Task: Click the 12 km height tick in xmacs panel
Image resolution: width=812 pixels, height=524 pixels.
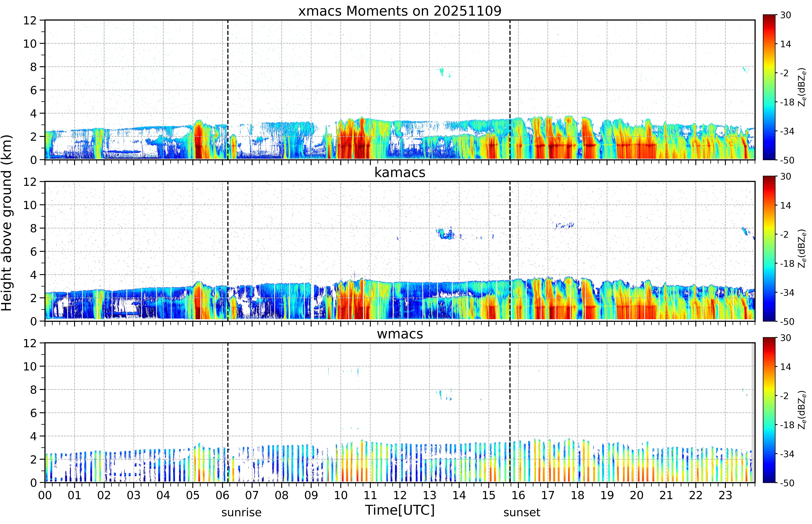Action: point(30,20)
